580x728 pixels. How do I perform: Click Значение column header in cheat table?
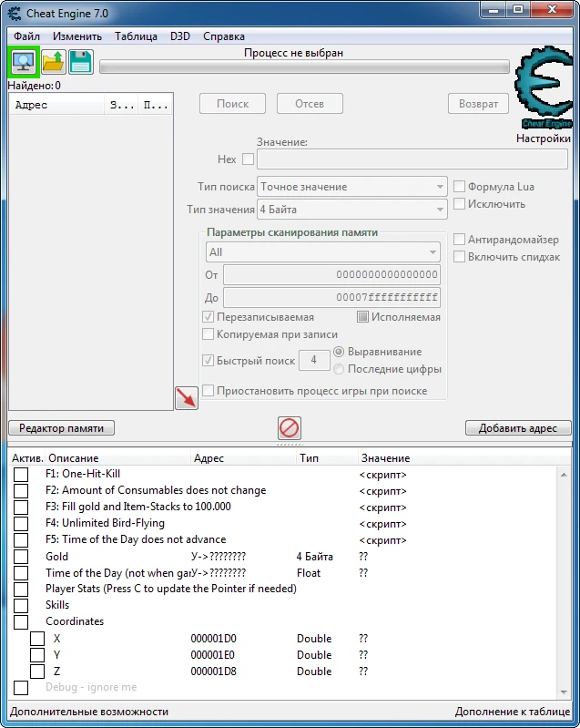464,458
